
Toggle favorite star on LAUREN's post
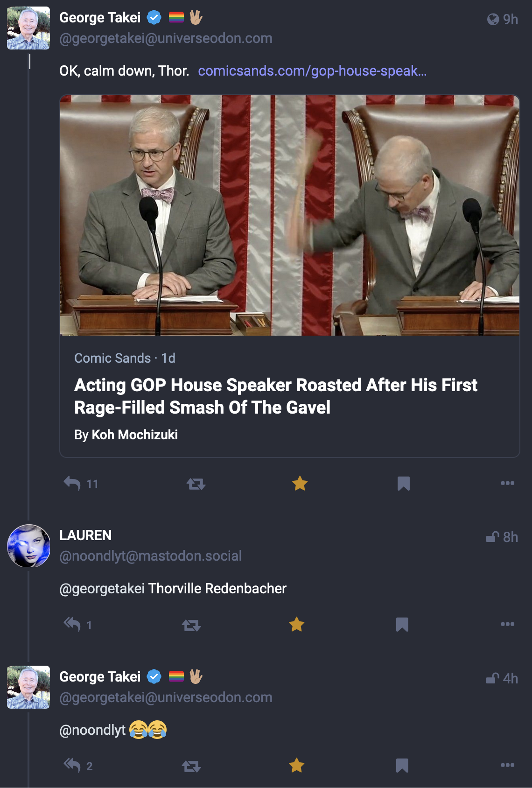coord(297,624)
